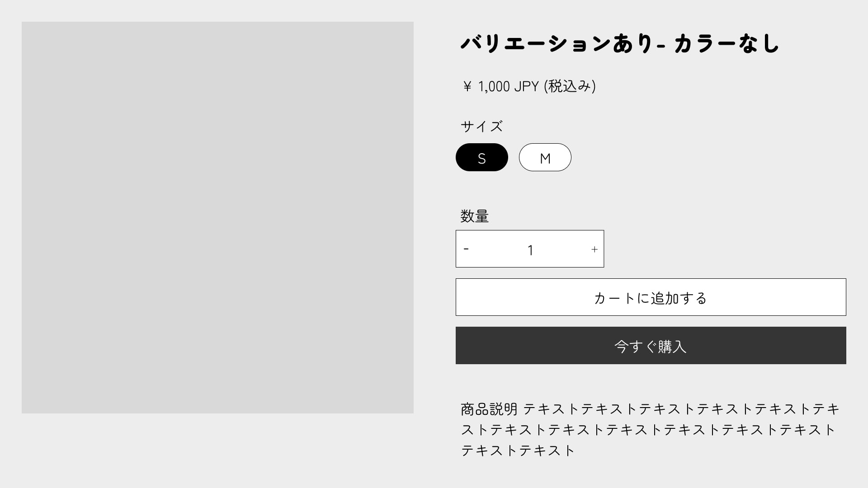Click the gray product image placeholder
Image resolution: width=868 pixels, height=488 pixels.
click(x=217, y=217)
